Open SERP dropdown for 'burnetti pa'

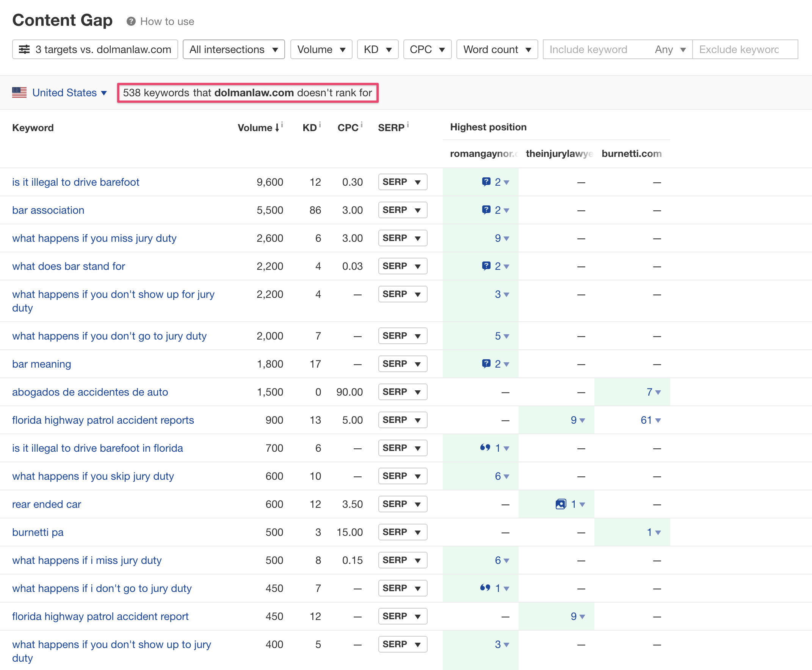click(x=403, y=532)
